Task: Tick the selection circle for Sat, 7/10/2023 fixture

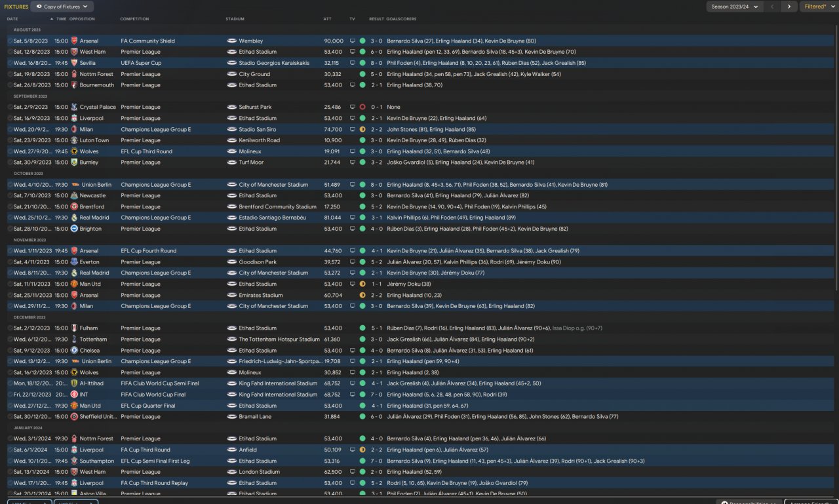Action: pyautogui.click(x=10, y=195)
